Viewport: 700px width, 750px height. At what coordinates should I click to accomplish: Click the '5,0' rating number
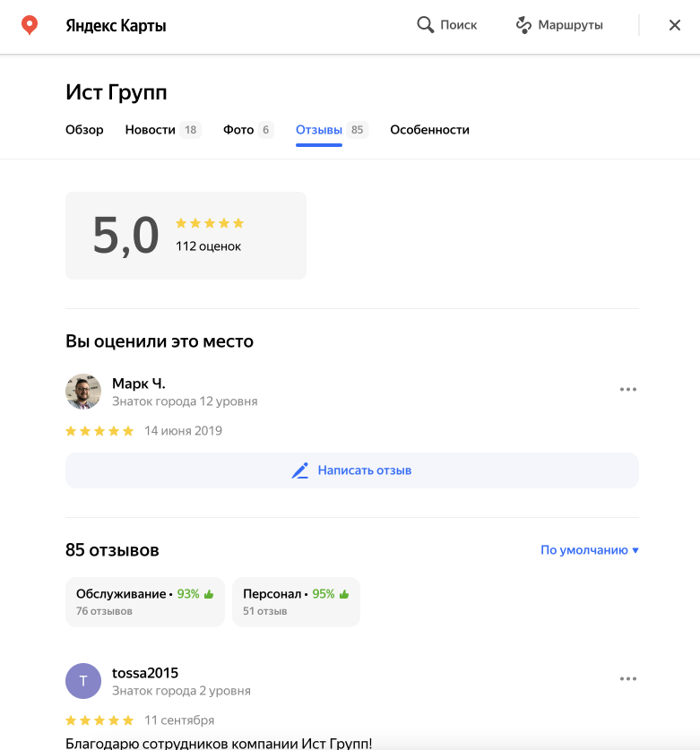pos(125,236)
